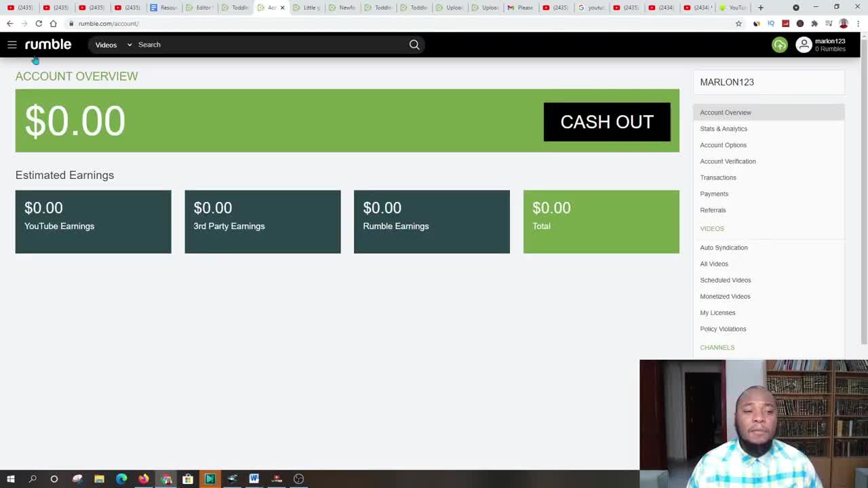Open the Chrome extensions puzzle icon
The height and width of the screenshot is (488, 868).
[x=814, y=24]
